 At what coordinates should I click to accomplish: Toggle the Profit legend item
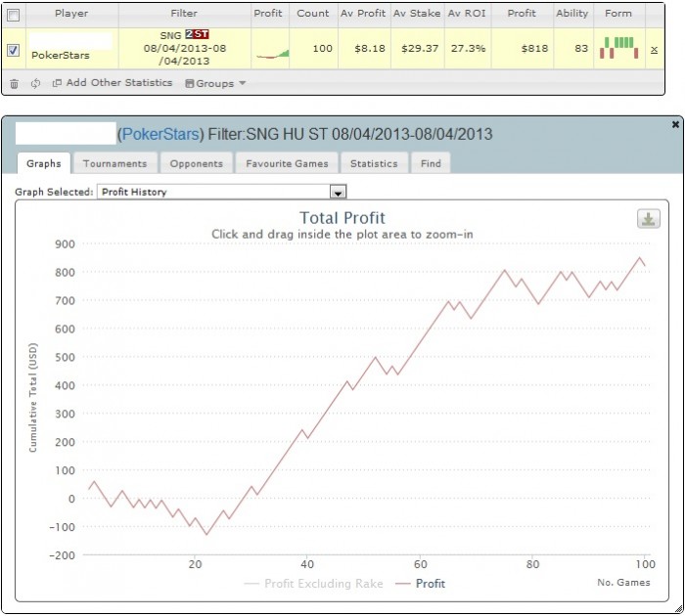point(420,584)
